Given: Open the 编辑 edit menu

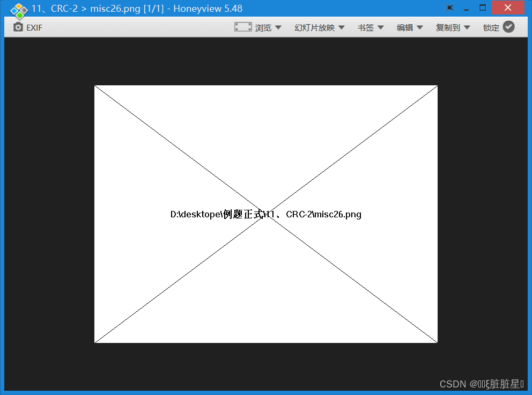Looking at the screenshot, I should (409, 27).
